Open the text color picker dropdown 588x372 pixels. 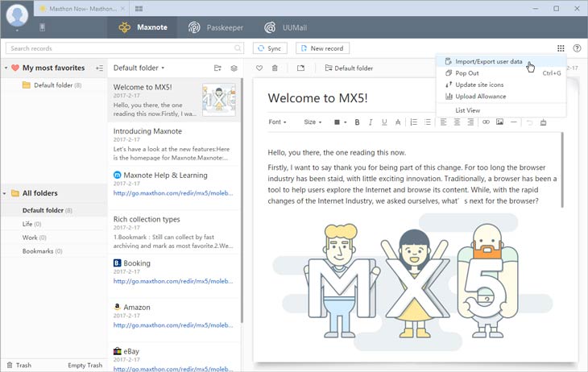pos(340,122)
